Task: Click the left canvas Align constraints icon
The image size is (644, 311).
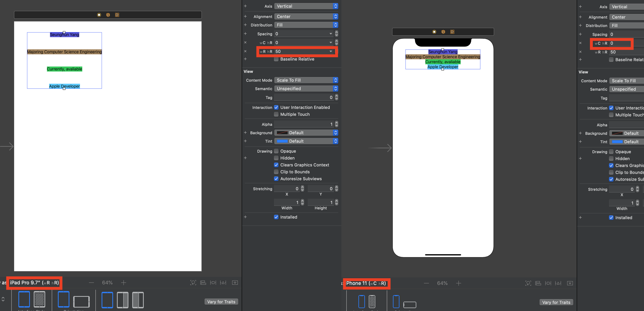Action: pyautogui.click(x=203, y=282)
